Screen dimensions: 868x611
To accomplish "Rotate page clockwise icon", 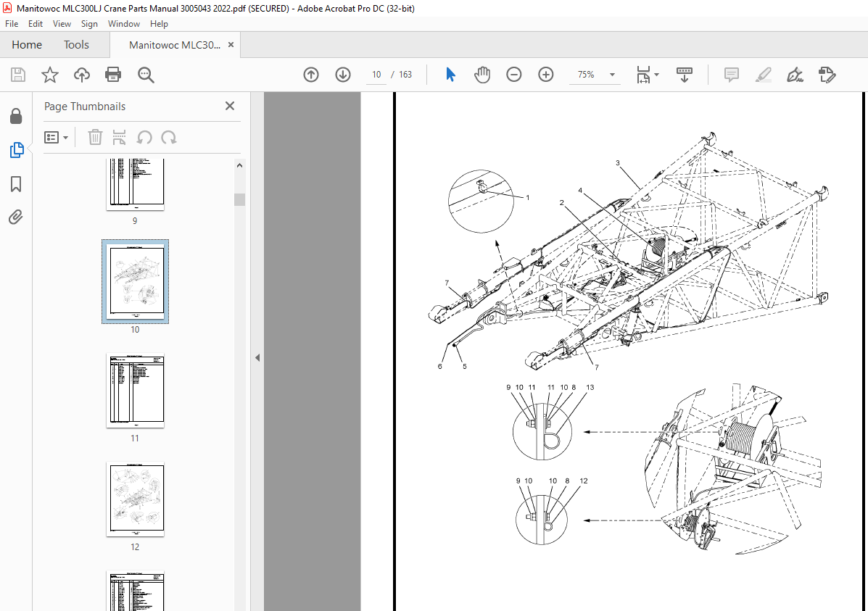I will coord(169,137).
